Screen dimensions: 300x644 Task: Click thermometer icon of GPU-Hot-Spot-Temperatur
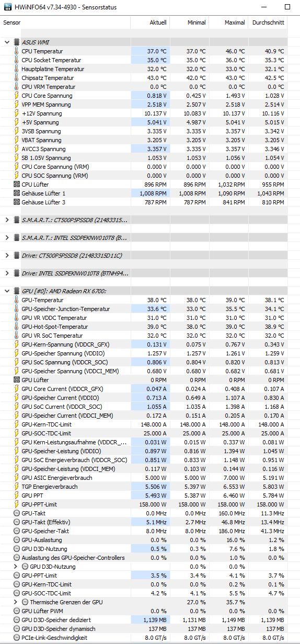tap(16, 327)
